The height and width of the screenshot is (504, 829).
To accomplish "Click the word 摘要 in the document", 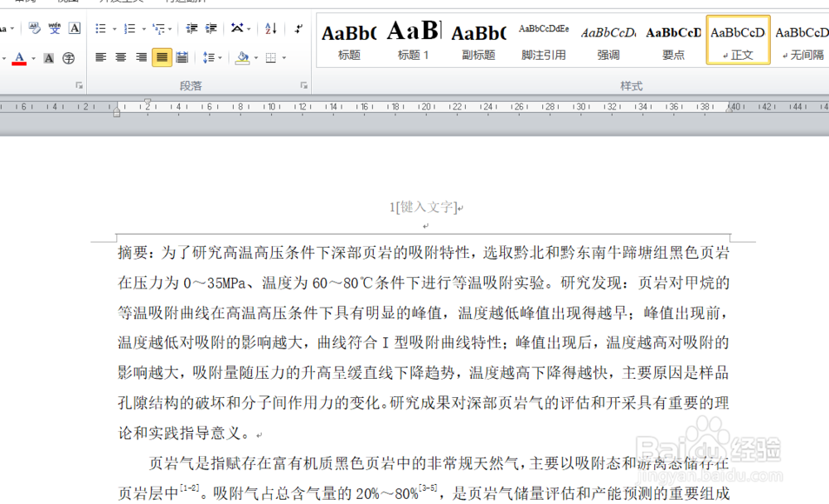I will 133,252.
